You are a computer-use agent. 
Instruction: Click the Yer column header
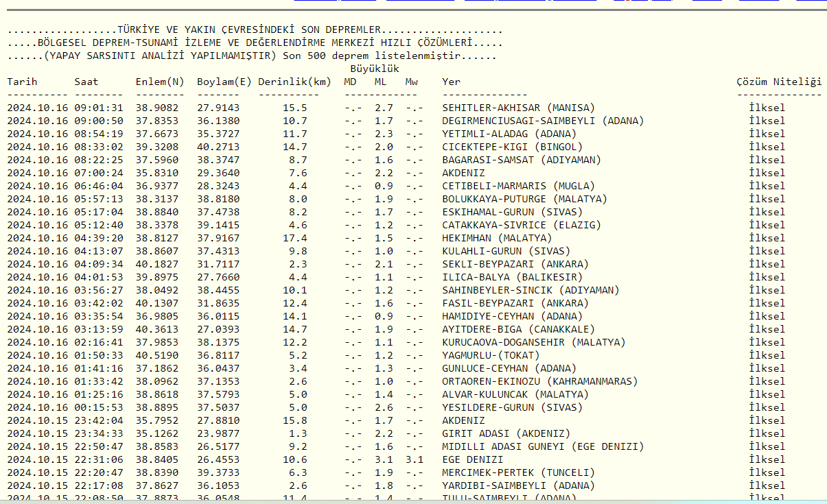[452, 82]
